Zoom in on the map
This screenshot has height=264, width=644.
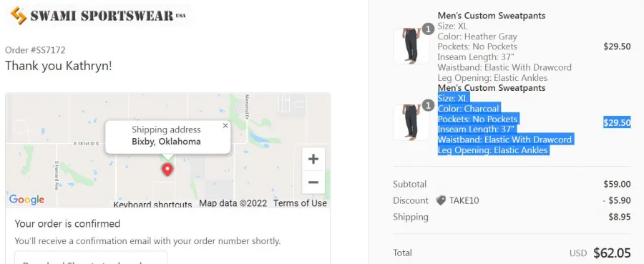click(313, 160)
